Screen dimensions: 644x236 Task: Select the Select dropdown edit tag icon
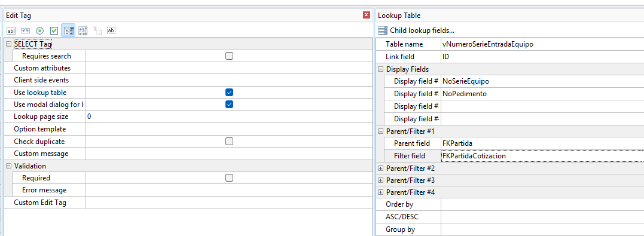pos(68,31)
